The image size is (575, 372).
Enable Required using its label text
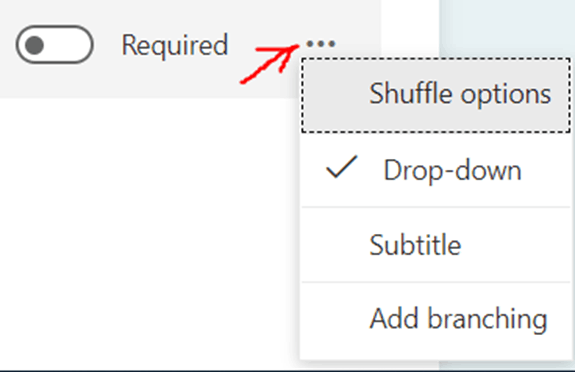(175, 45)
